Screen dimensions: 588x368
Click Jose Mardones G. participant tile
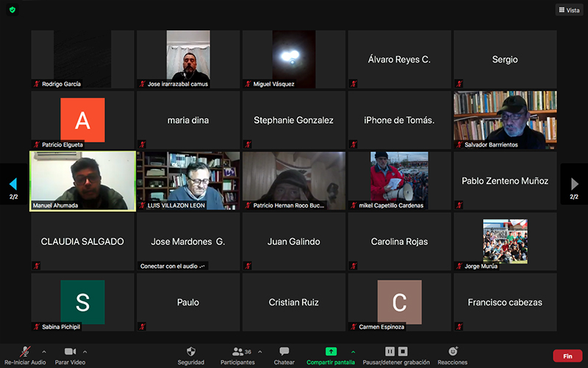point(187,241)
